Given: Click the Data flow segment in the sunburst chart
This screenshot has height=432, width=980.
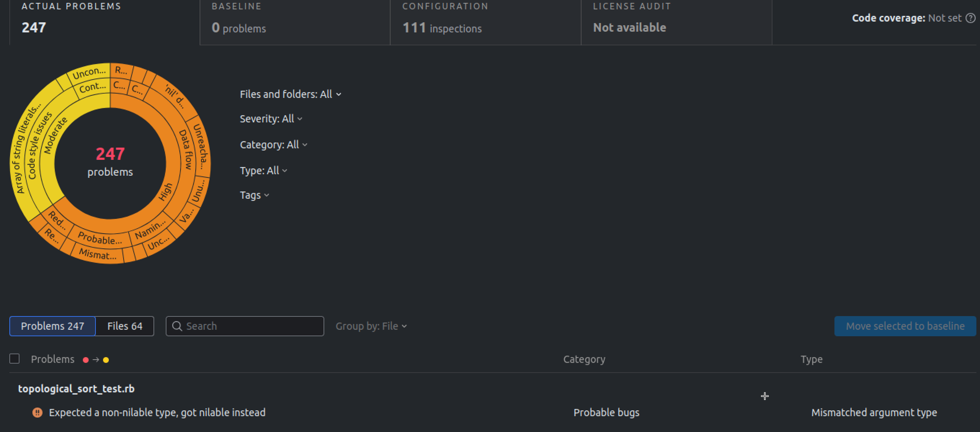Looking at the screenshot, I should pyautogui.click(x=186, y=150).
